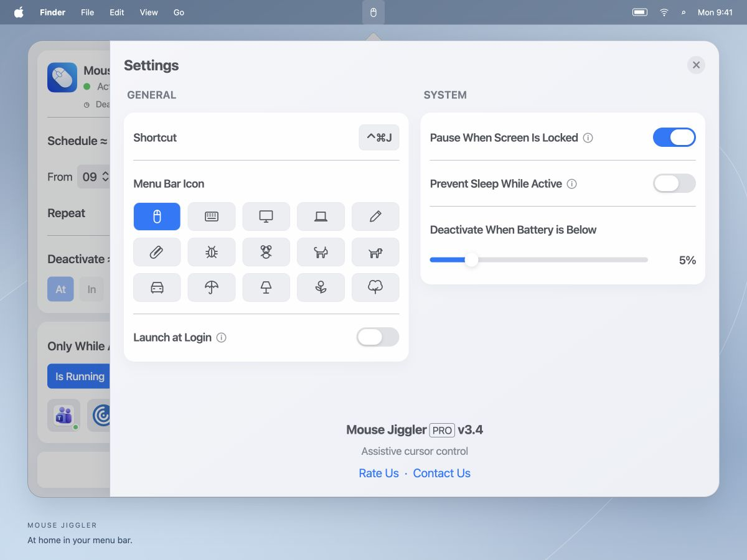Click the 5% battery value label
Image resolution: width=747 pixels, height=560 pixels.
(x=687, y=261)
